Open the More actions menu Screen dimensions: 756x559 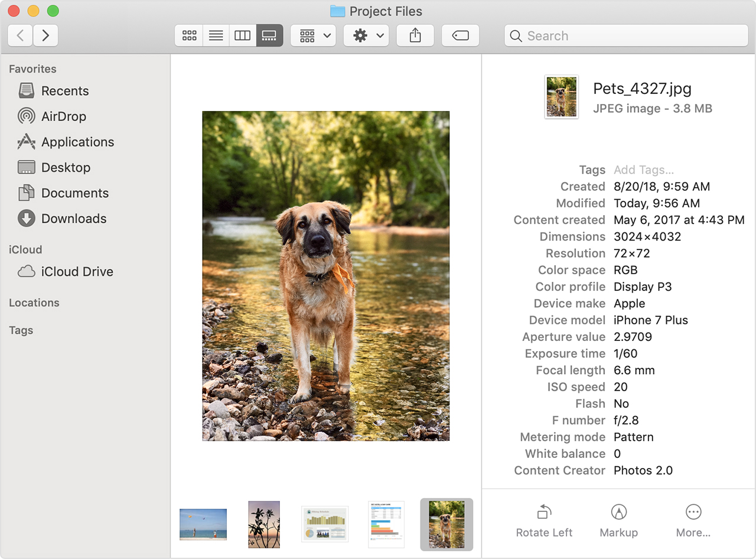coord(692,519)
